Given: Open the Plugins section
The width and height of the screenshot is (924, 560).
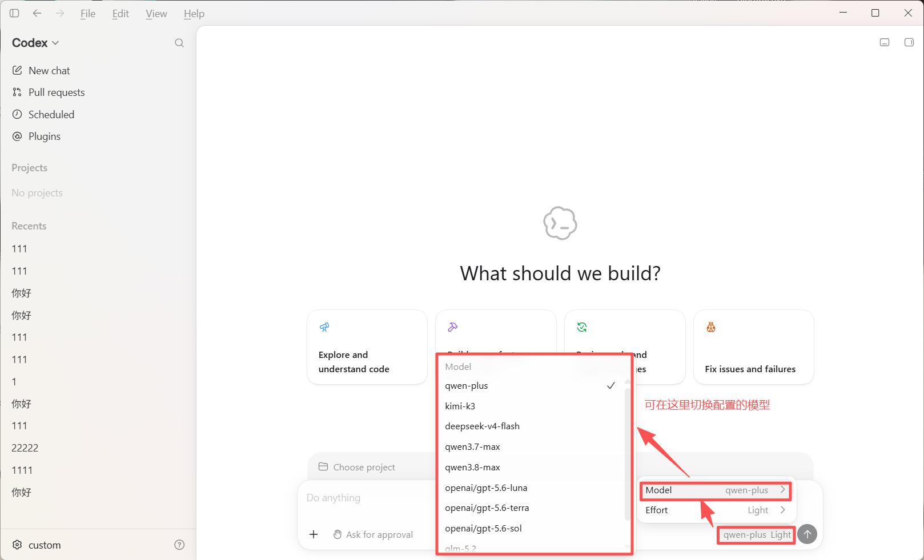Looking at the screenshot, I should click(98, 136).
